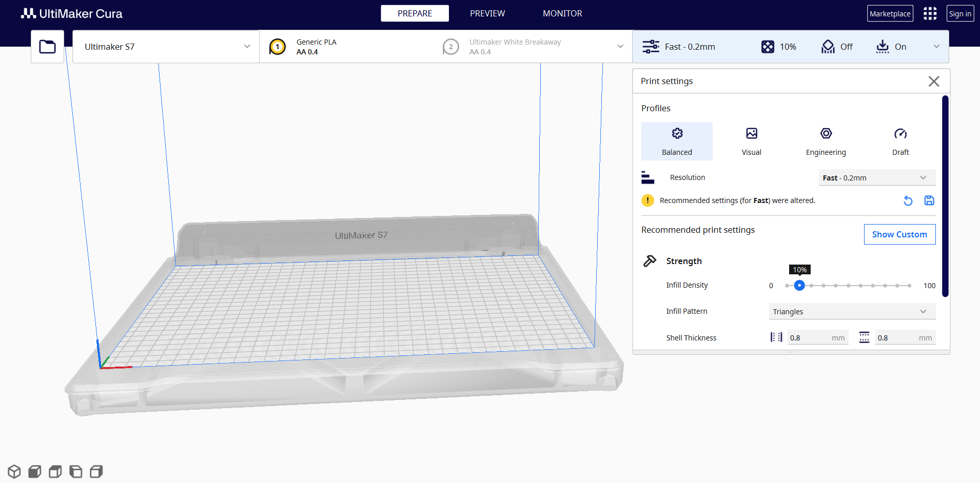Save altered settings to profile icon
This screenshot has width=980, height=483.
coord(929,200)
